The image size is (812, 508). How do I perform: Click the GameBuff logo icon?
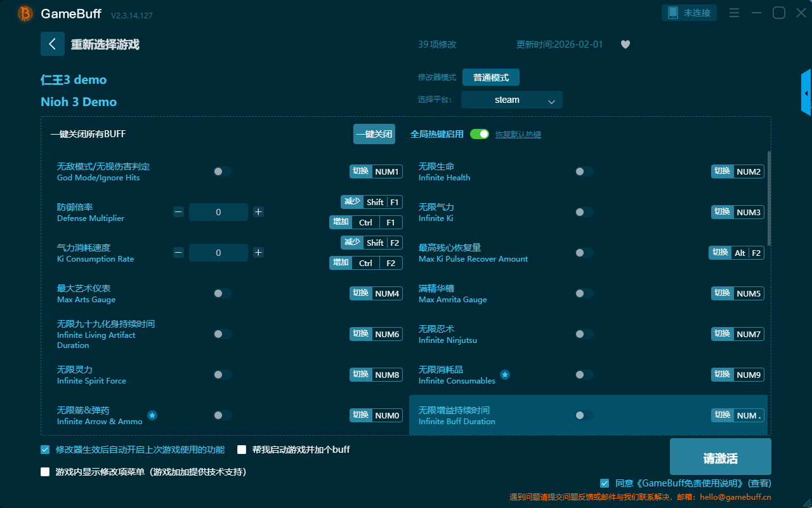click(25, 13)
